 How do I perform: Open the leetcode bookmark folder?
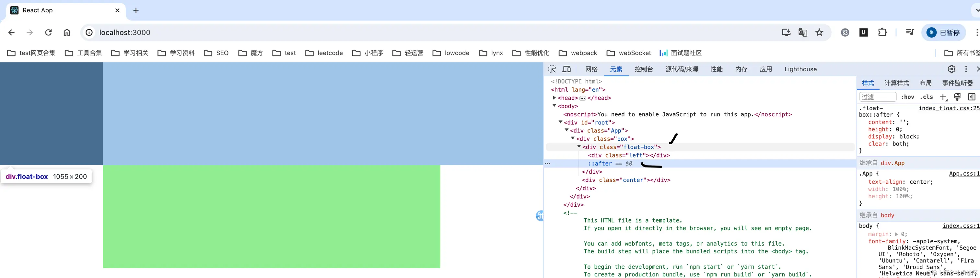click(x=324, y=53)
